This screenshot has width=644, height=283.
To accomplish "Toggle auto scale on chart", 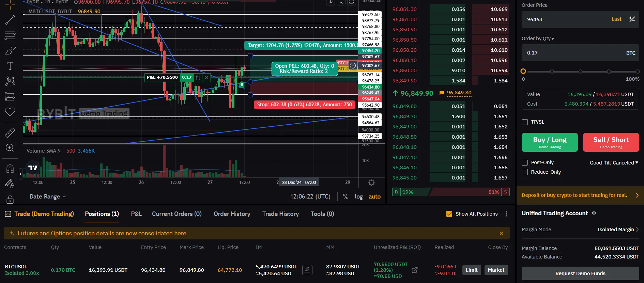I will 374,196.
